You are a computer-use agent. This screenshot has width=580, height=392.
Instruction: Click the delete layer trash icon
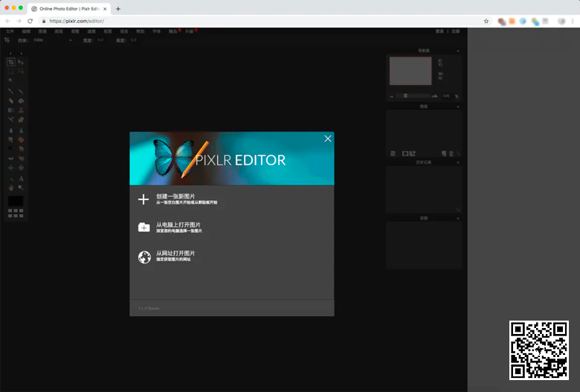click(x=451, y=154)
